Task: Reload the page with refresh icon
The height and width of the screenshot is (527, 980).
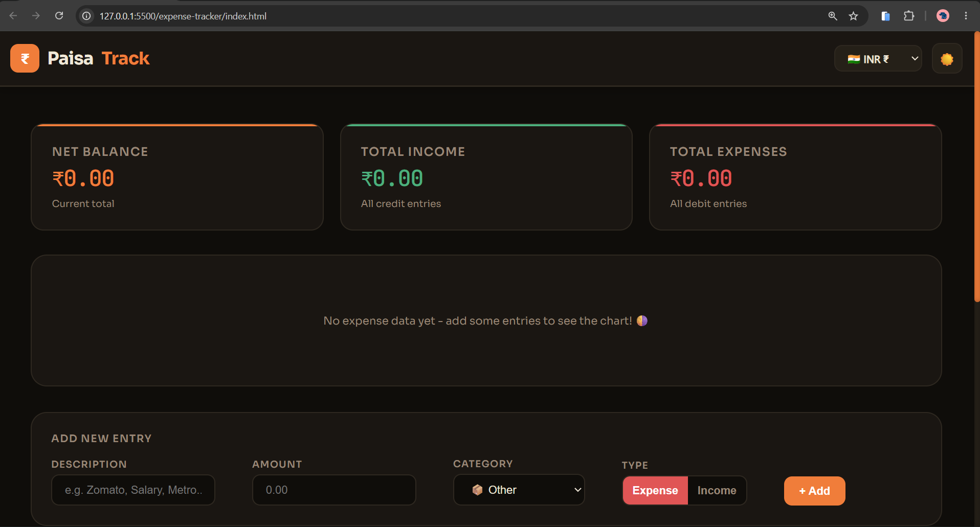Action: [x=59, y=16]
